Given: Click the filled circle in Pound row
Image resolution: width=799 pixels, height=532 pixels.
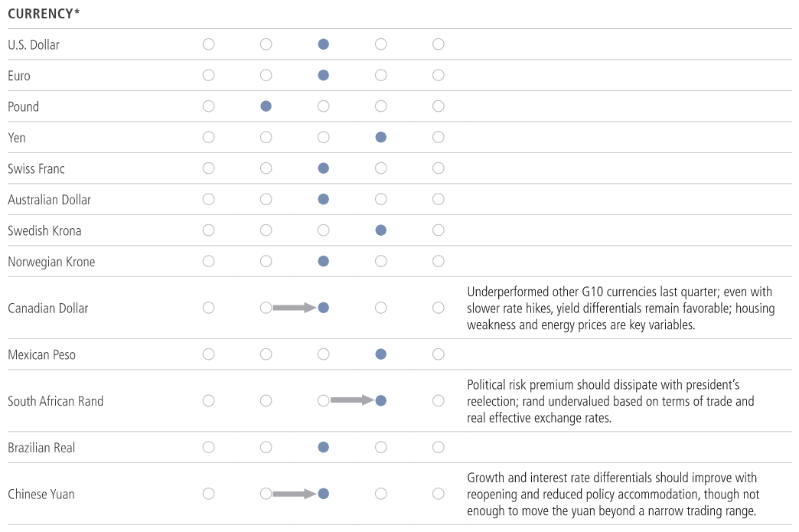Looking at the screenshot, I should tap(266, 106).
